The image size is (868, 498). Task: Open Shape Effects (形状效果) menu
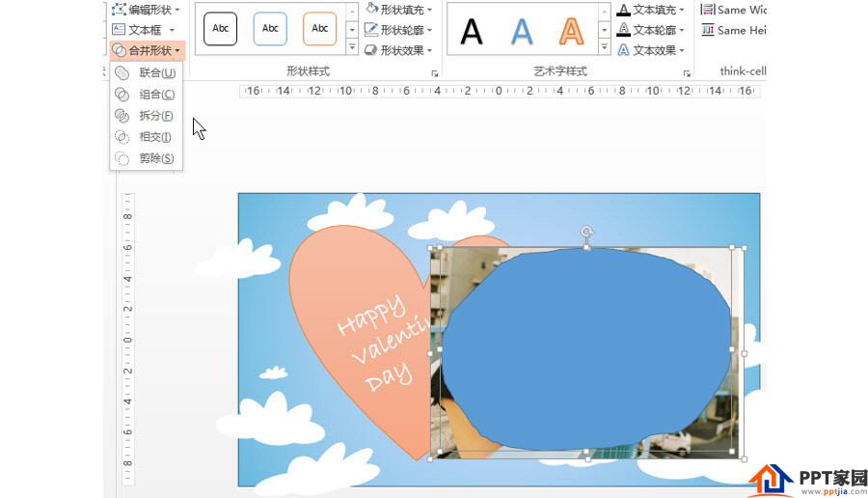click(398, 50)
